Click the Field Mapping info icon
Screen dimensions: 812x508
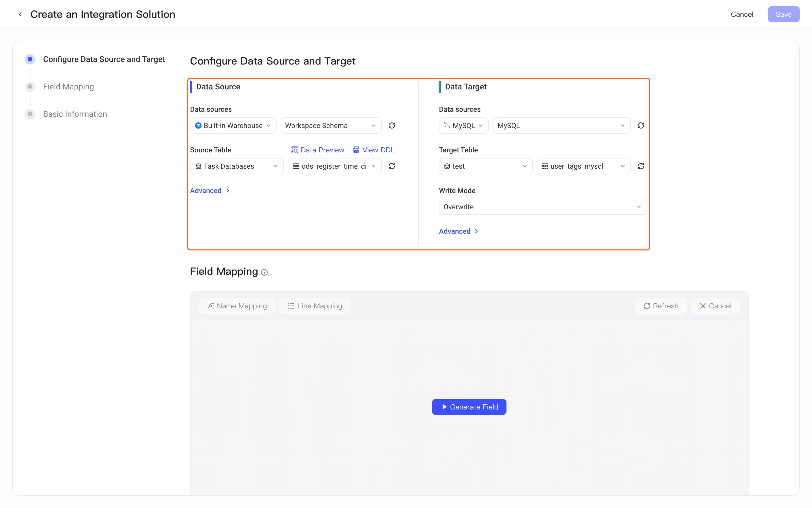point(264,272)
